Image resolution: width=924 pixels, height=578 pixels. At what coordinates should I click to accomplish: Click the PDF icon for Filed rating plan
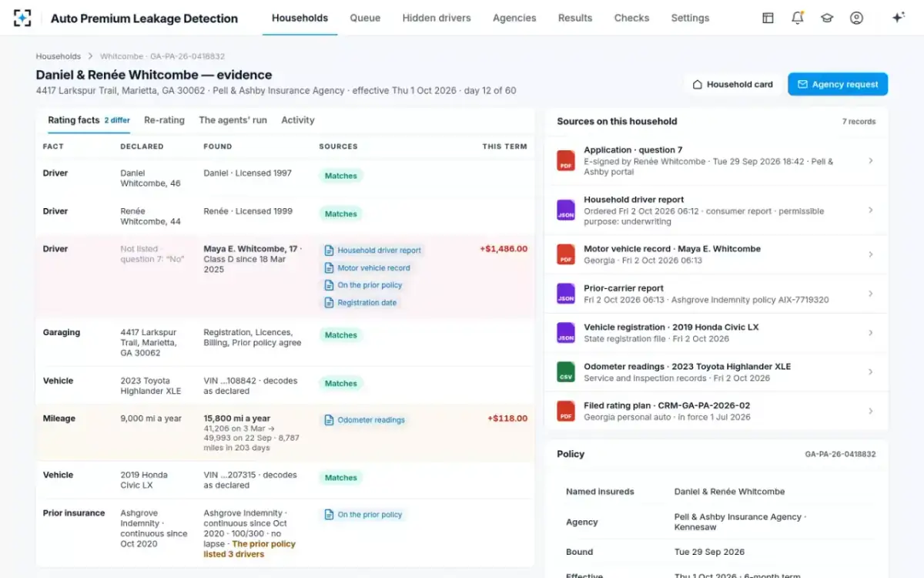566,411
